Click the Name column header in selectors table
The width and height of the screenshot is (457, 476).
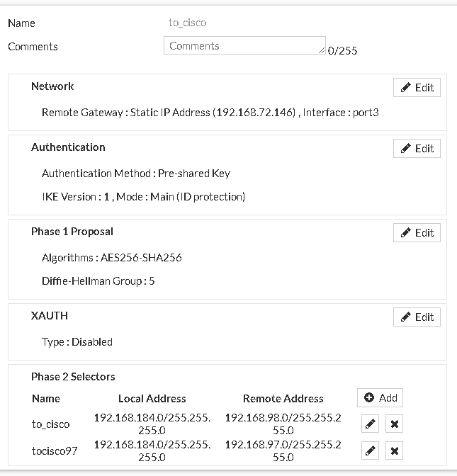46,399
